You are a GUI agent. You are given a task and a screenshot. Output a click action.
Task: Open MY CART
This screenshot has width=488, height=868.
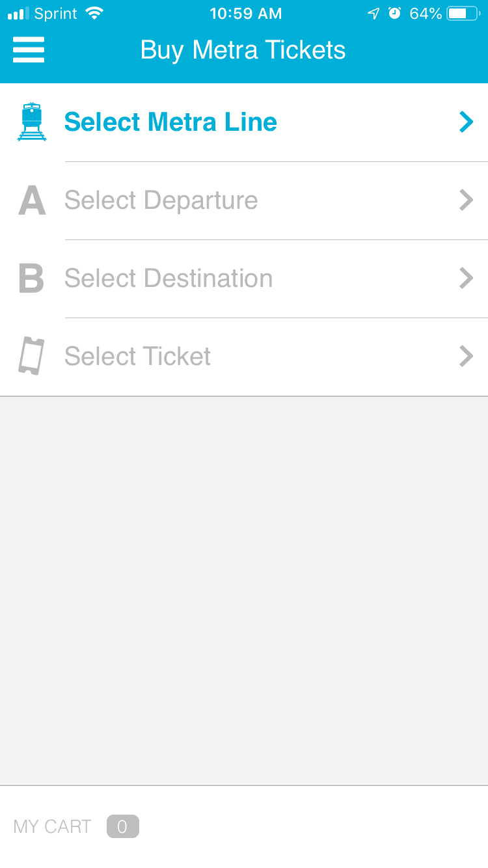tap(52, 826)
